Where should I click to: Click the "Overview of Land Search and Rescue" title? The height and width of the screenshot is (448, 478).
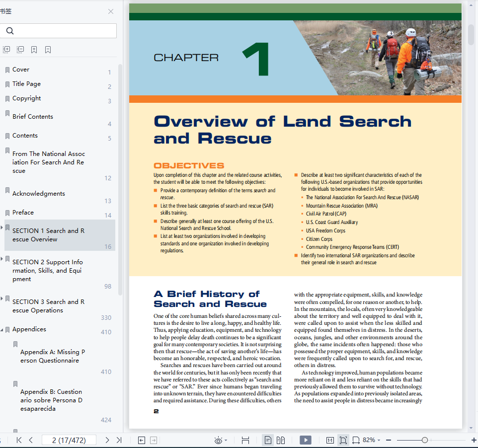(x=283, y=130)
